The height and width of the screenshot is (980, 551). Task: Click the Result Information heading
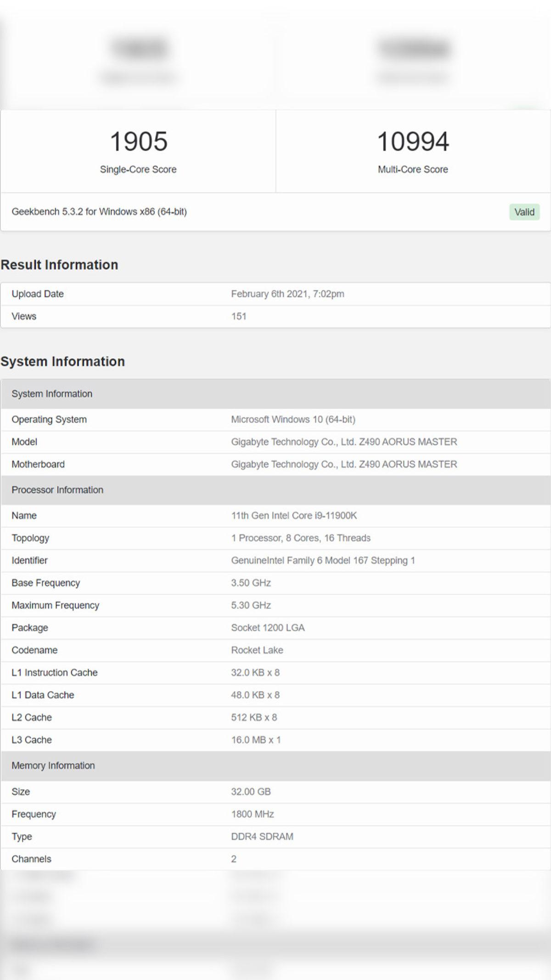59,265
